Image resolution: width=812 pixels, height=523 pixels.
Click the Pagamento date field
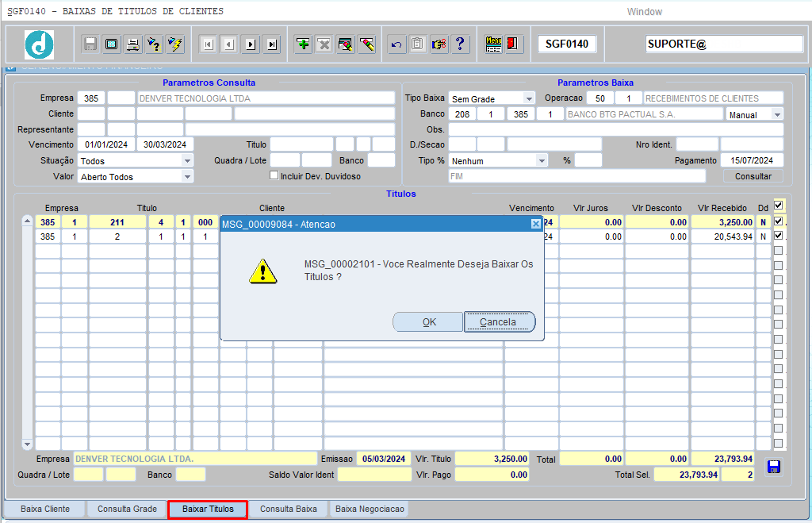tap(751, 160)
